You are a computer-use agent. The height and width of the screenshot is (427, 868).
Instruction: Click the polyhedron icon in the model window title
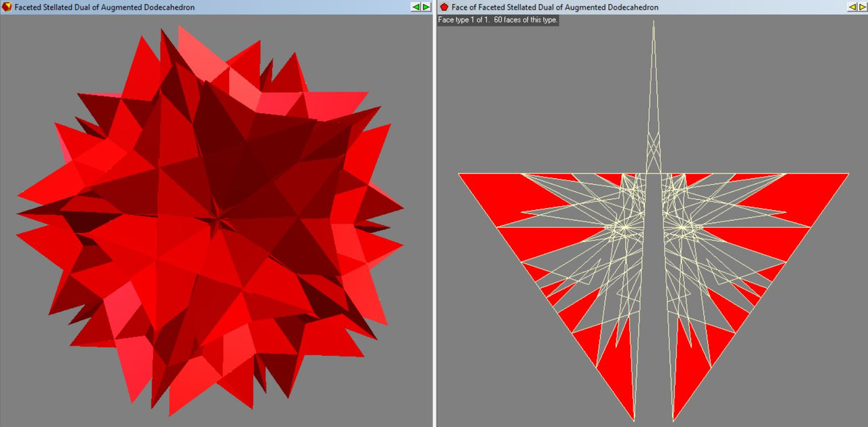pos(7,7)
